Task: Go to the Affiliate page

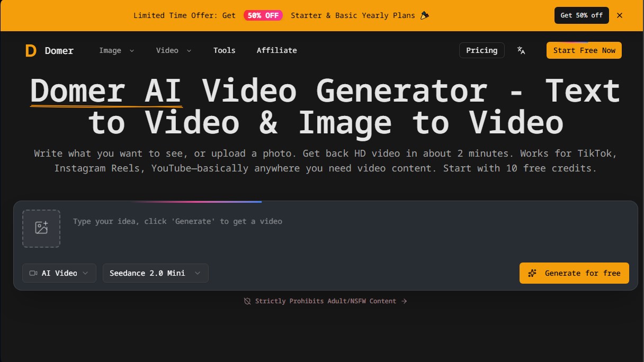Action: click(277, 50)
